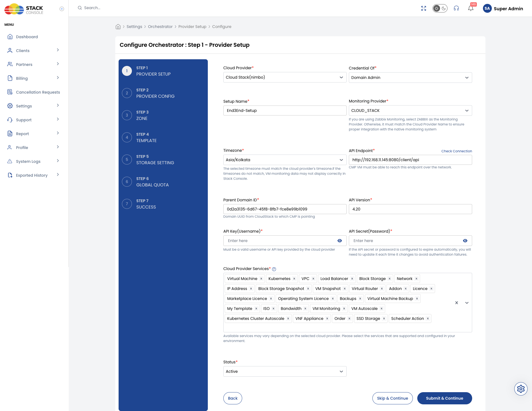This screenshot has width=532, height=411.
Task: Open floating settings gear button
Action: [x=521, y=389]
